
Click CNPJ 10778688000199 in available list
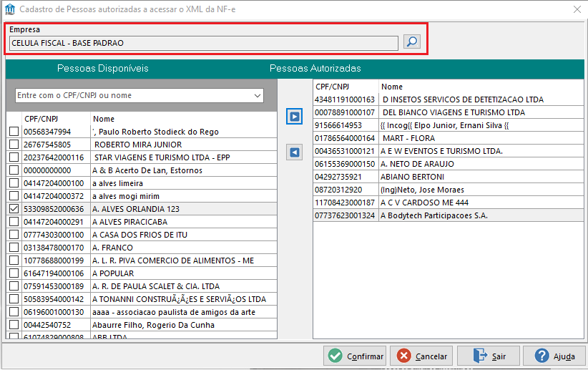point(54,261)
